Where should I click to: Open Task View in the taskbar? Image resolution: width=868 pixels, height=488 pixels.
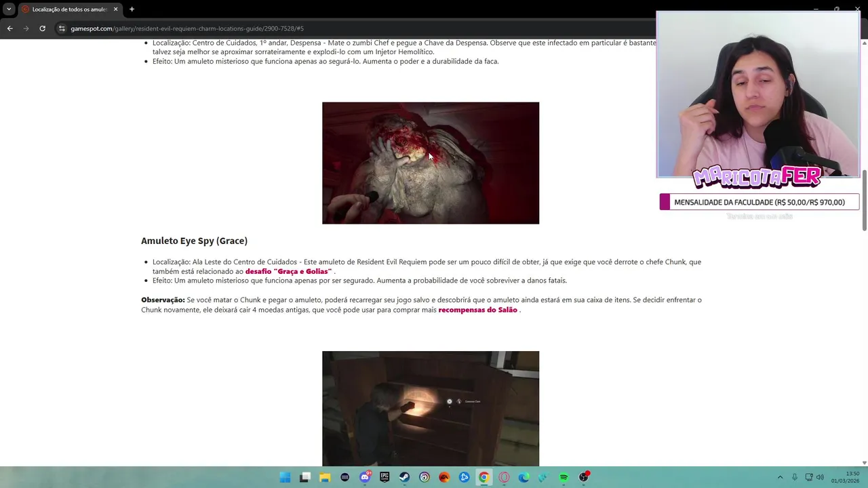(305, 477)
